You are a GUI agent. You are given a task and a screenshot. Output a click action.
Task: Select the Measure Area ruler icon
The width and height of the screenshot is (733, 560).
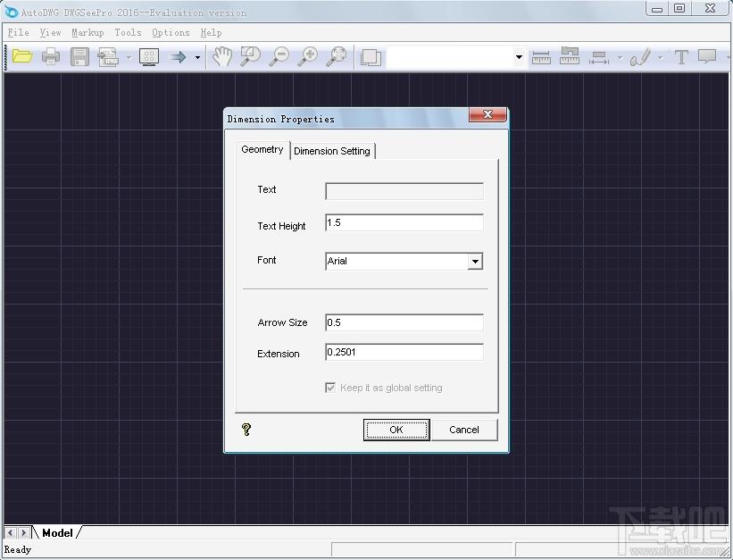pos(570,56)
